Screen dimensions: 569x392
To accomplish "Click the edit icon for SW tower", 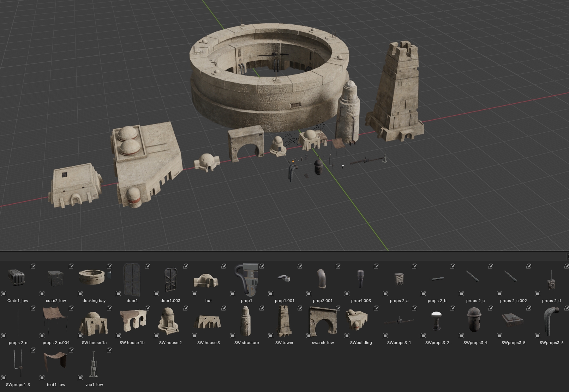I will [x=300, y=308].
